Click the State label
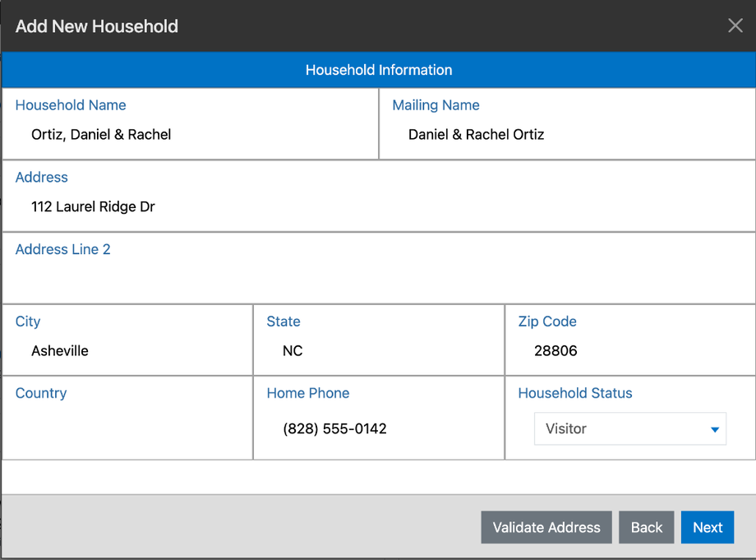 click(x=283, y=322)
